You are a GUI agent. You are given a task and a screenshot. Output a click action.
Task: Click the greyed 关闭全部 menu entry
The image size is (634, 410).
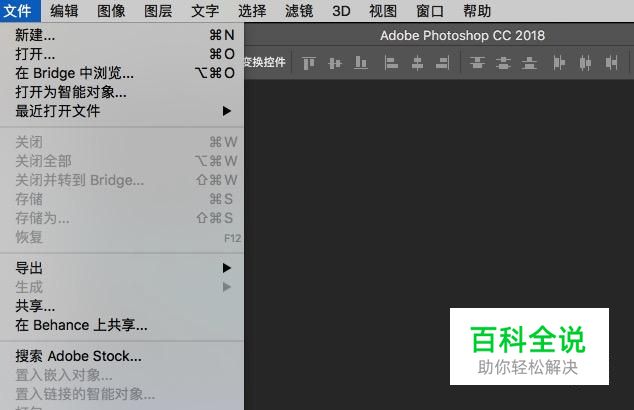point(122,161)
